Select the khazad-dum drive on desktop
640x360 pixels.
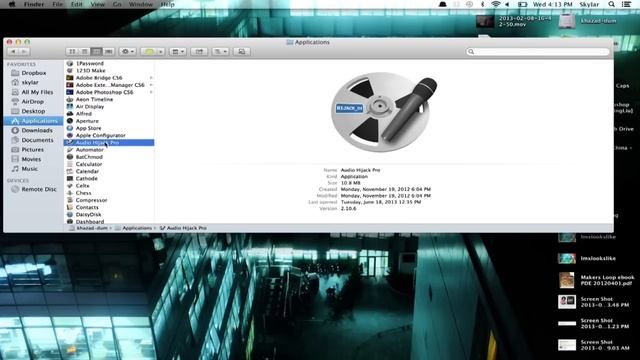pyautogui.click(x=588, y=21)
